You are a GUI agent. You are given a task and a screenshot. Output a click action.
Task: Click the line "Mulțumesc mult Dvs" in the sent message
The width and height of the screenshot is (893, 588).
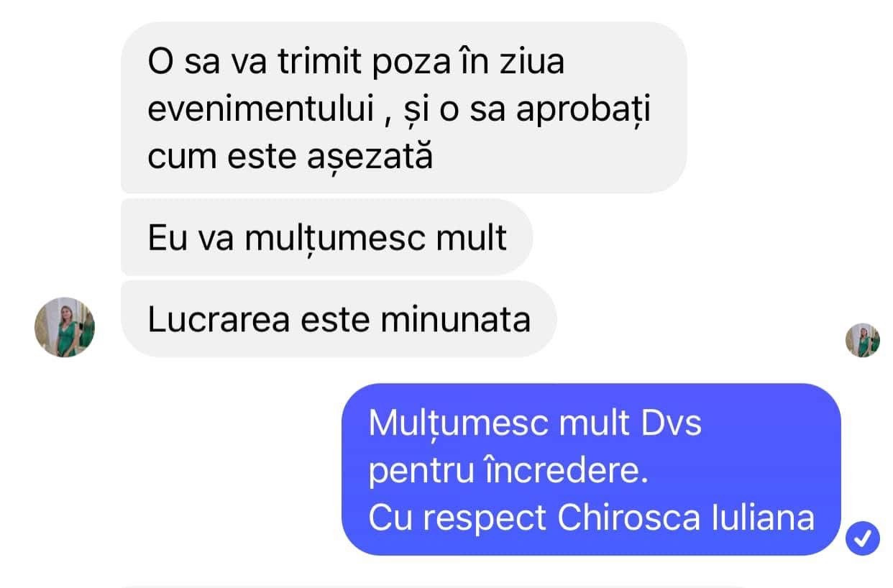(x=534, y=424)
